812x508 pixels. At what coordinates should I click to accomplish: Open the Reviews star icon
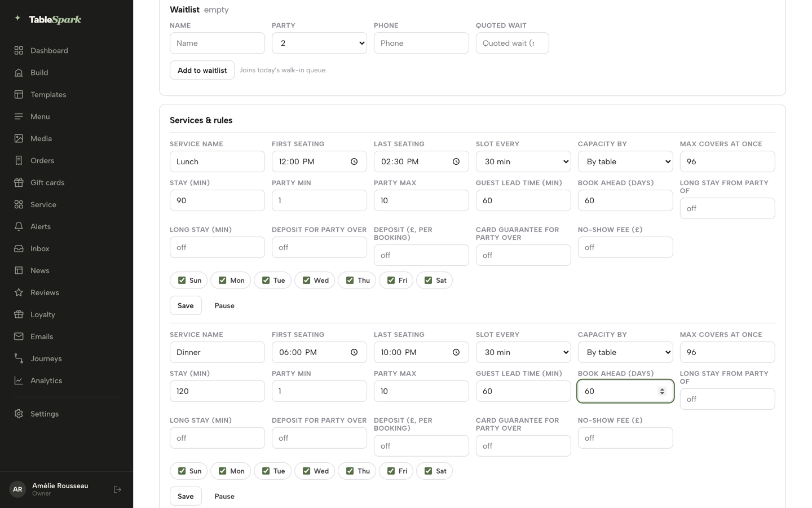(19, 292)
